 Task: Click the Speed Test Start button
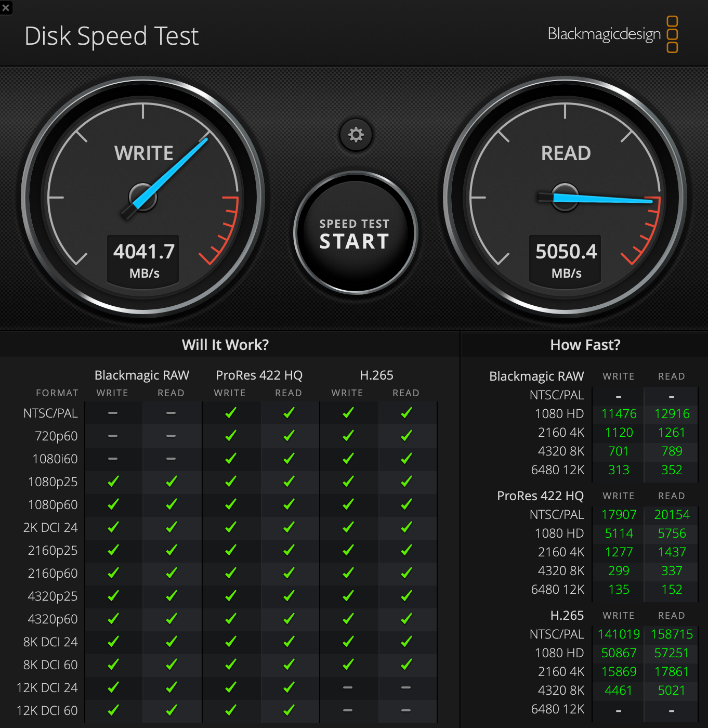[x=356, y=233]
